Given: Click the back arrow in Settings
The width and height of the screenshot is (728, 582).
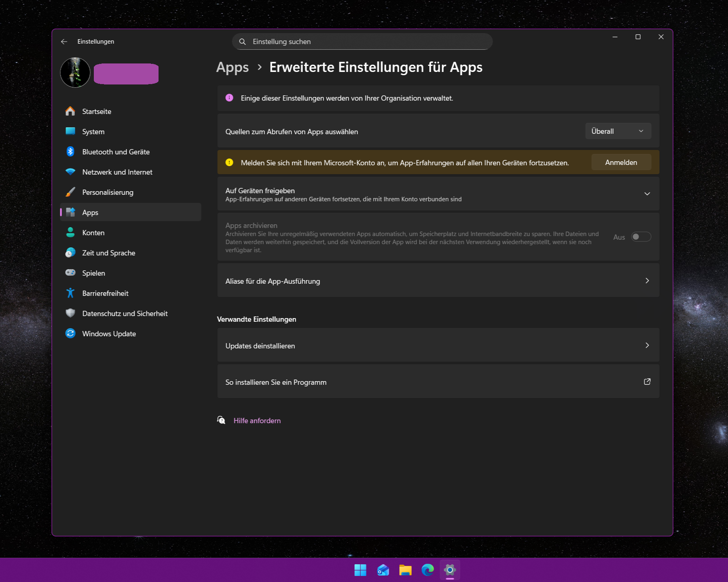Looking at the screenshot, I should pos(64,41).
